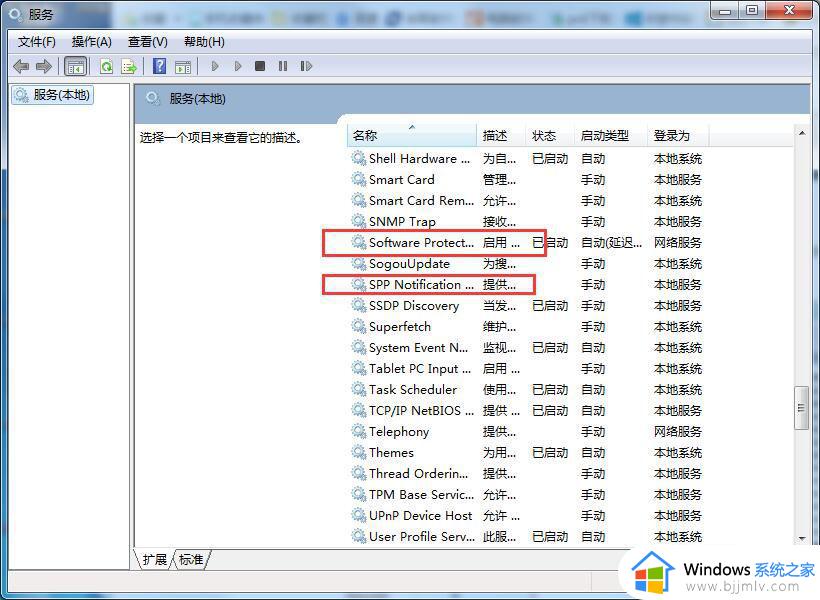Viewport: 820px width, 600px height.
Task: Toggle the console tree pane icon
Action: coord(75,66)
